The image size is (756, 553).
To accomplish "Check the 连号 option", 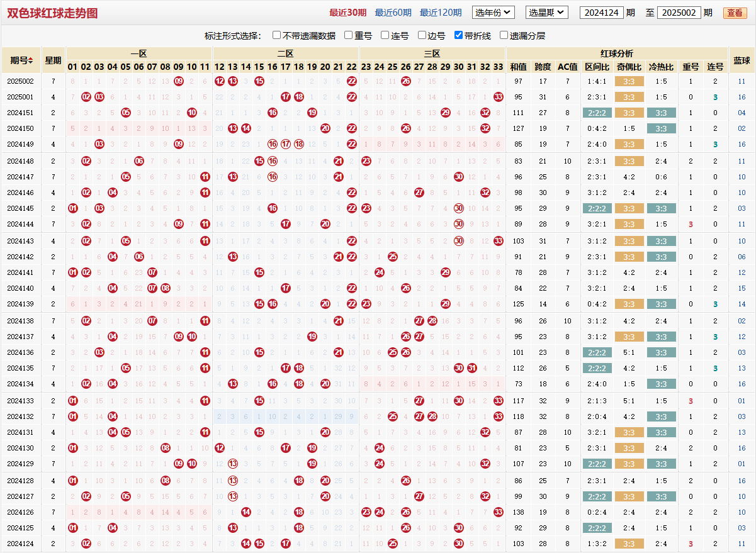I will pyautogui.click(x=385, y=36).
